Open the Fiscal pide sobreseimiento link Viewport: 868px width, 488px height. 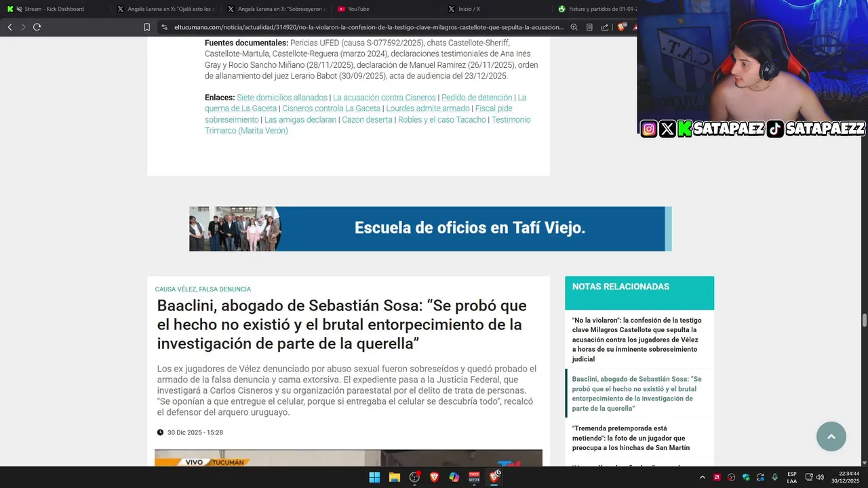pyautogui.click(x=359, y=114)
